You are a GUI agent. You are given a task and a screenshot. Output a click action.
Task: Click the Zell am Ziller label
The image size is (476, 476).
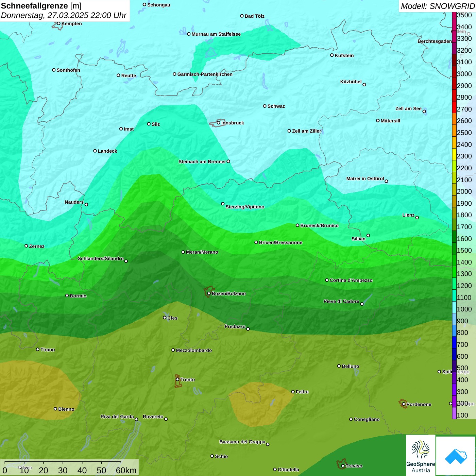coord(307,131)
